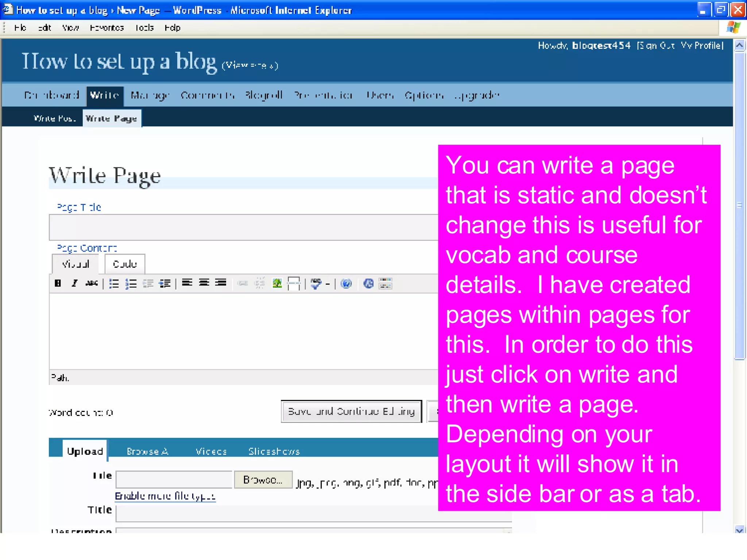The height and width of the screenshot is (560, 747).
Task: Insert an image using the tree picture icon
Action: 277,283
